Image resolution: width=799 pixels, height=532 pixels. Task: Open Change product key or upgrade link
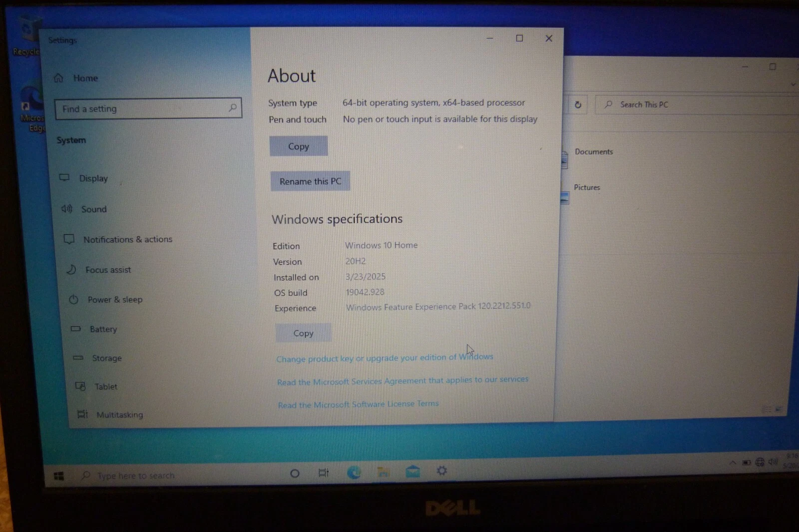[x=385, y=358]
